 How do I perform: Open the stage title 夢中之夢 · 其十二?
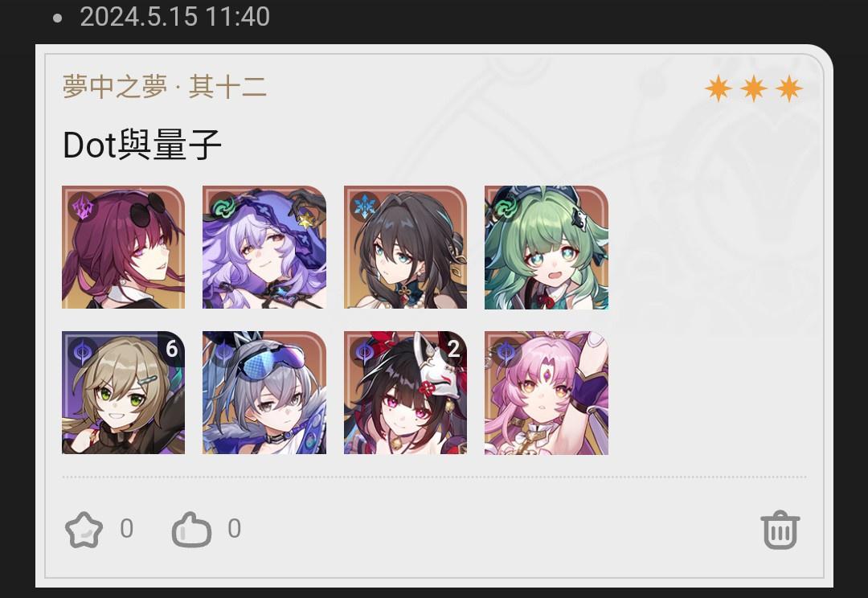[x=165, y=87]
